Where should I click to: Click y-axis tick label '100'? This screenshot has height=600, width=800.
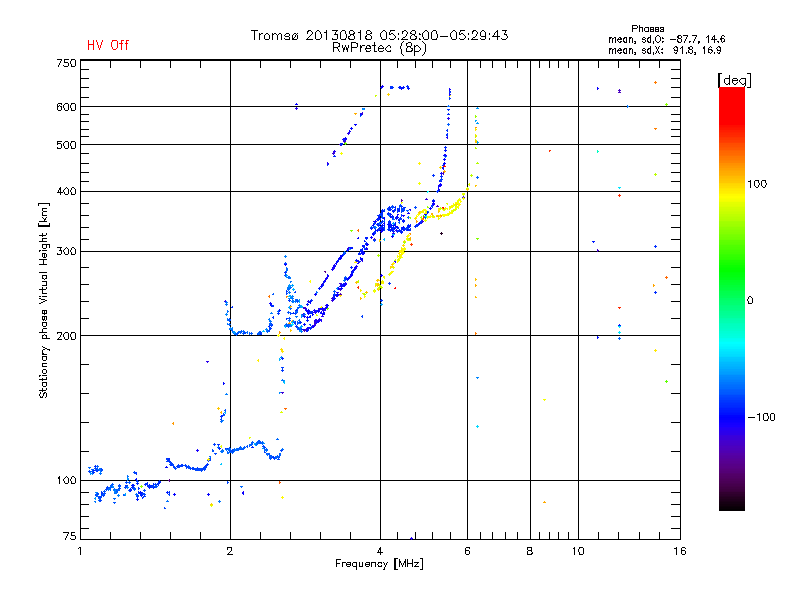(x=66, y=480)
